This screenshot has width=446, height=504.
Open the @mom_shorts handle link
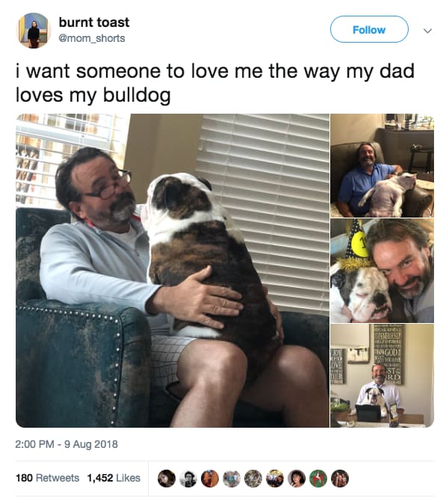pos(92,38)
